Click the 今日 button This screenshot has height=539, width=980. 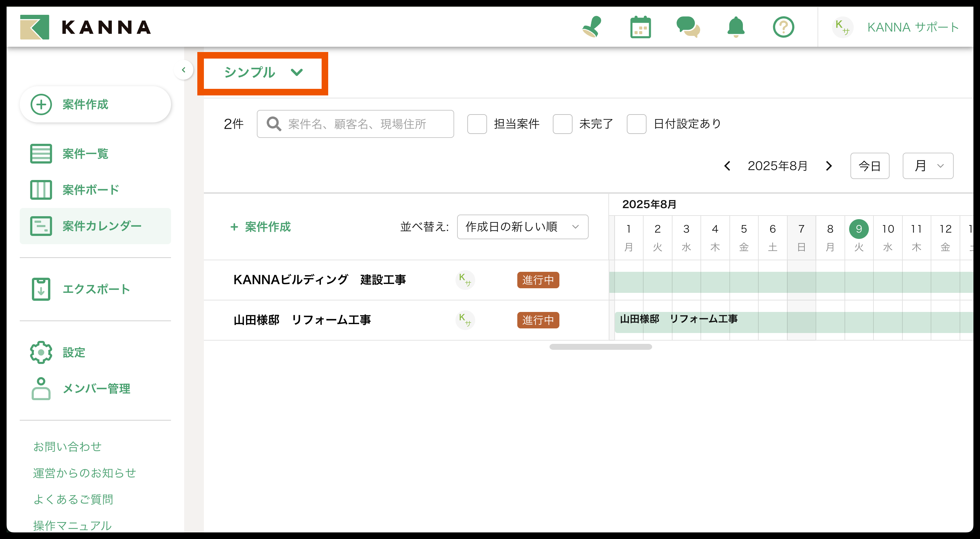pyautogui.click(x=869, y=166)
